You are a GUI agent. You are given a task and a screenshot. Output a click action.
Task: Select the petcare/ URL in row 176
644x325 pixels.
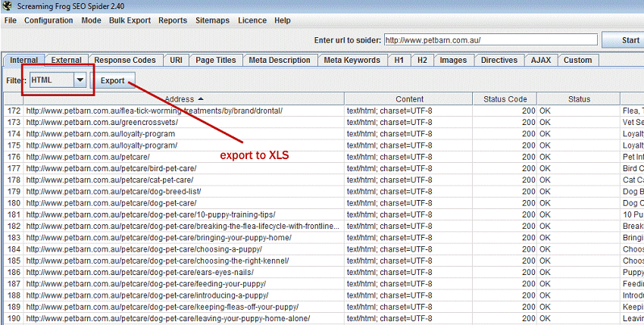coord(88,157)
